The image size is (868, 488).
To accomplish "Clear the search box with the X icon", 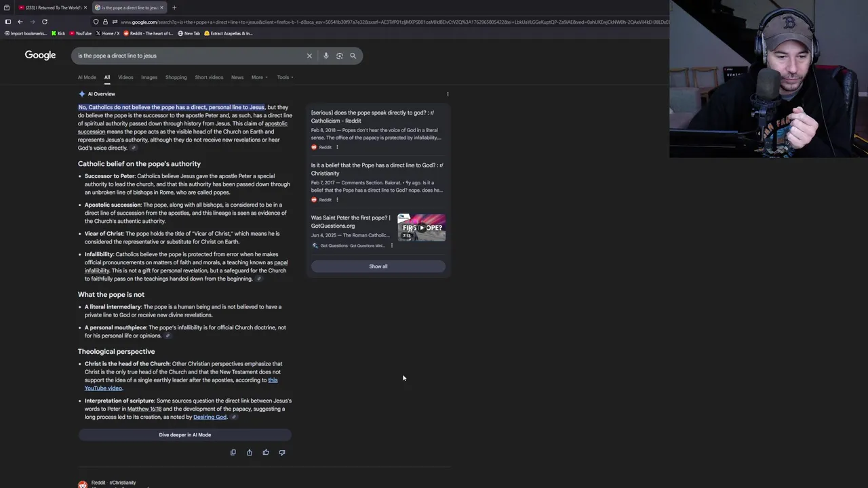I will coord(309,56).
